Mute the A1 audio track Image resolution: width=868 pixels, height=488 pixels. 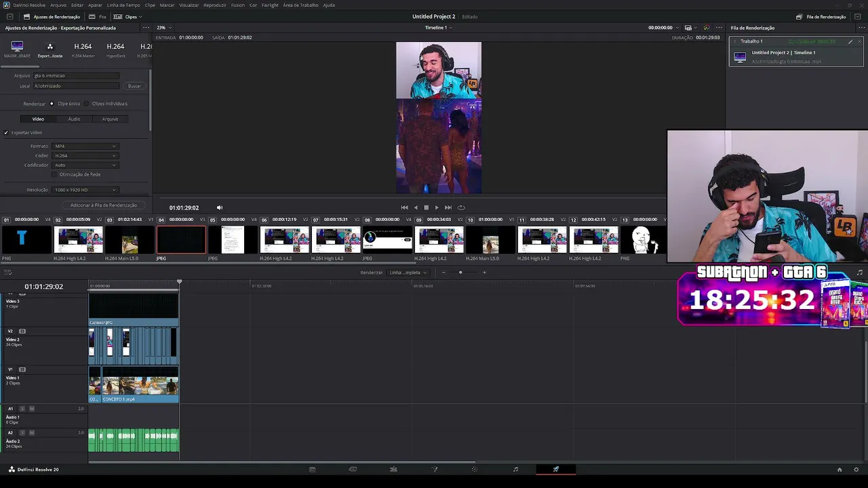tap(31, 409)
